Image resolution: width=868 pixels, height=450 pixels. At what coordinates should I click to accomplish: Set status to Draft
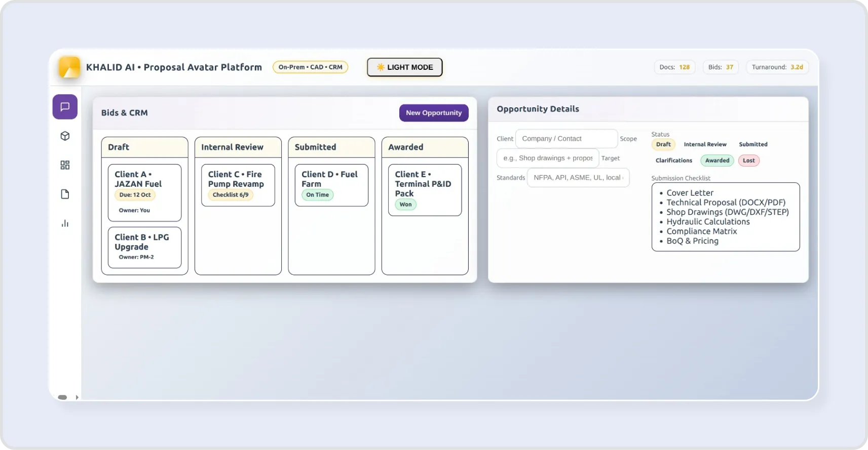pyautogui.click(x=663, y=144)
